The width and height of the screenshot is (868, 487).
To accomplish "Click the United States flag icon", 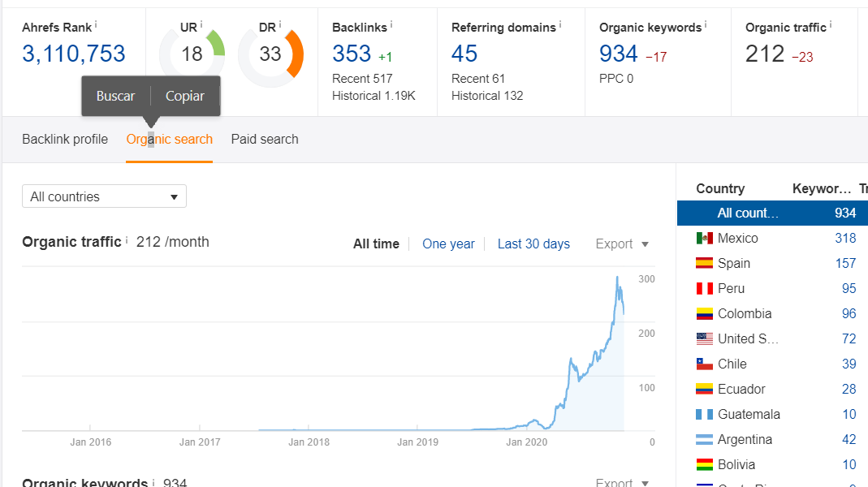I will [x=704, y=338].
